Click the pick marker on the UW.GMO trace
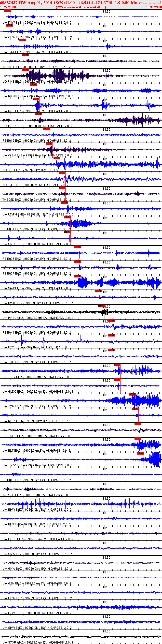The height and width of the screenshot is (644, 162). pyautogui.click(x=67, y=232)
